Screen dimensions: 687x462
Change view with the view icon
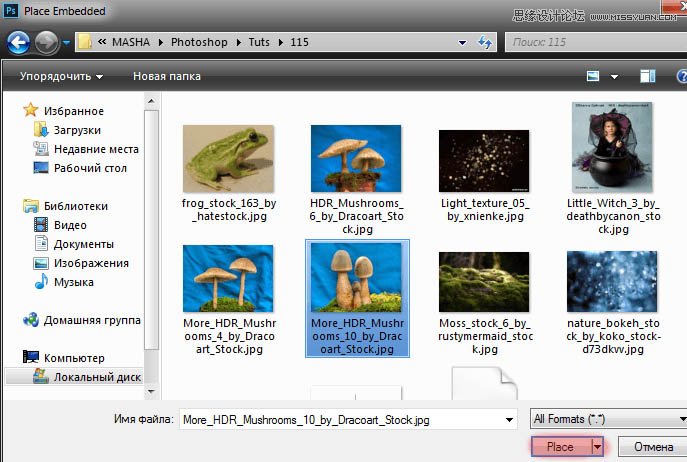coord(593,76)
